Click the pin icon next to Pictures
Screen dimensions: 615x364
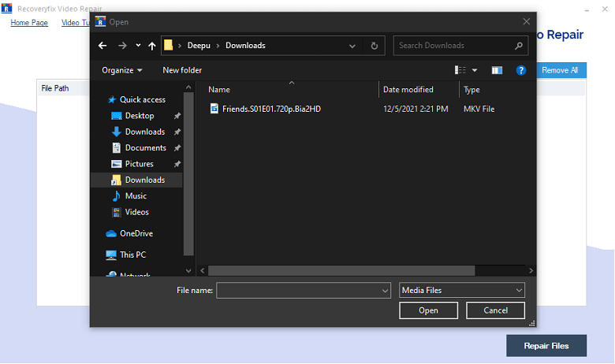[x=177, y=164]
